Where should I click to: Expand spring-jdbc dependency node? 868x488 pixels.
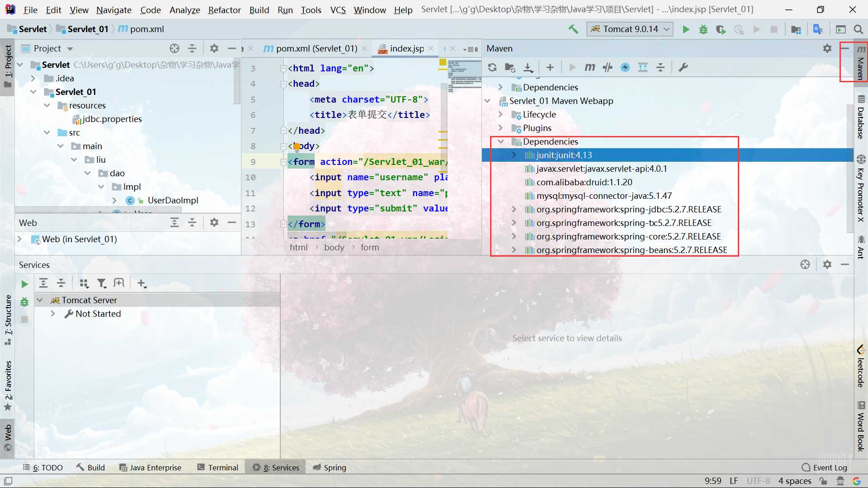click(514, 209)
